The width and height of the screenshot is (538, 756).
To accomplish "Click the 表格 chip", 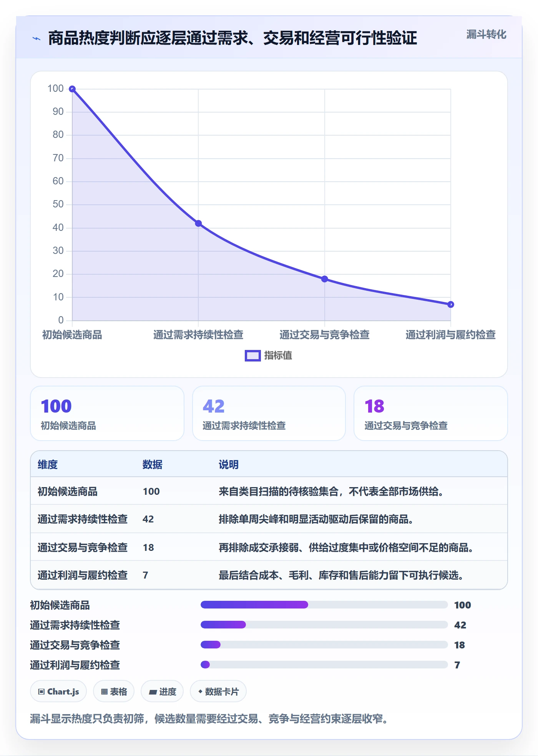I will [114, 692].
